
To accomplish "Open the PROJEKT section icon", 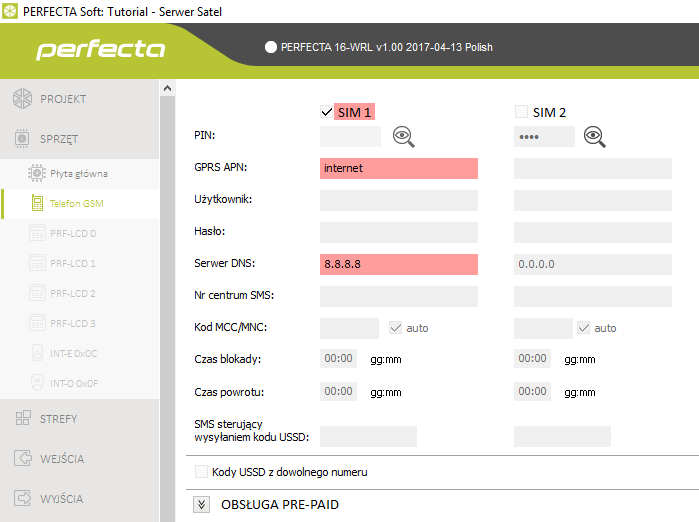I will point(22,99).
